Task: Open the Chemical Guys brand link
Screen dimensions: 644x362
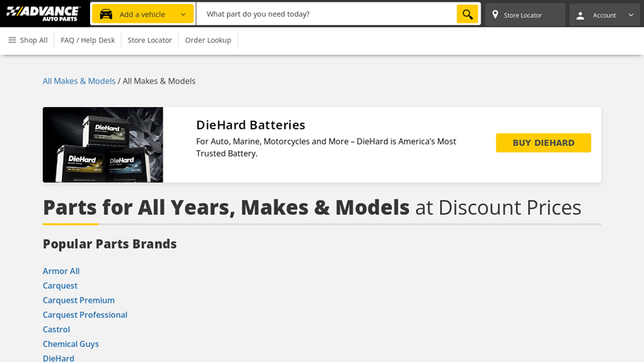Action: coord(71,344)
